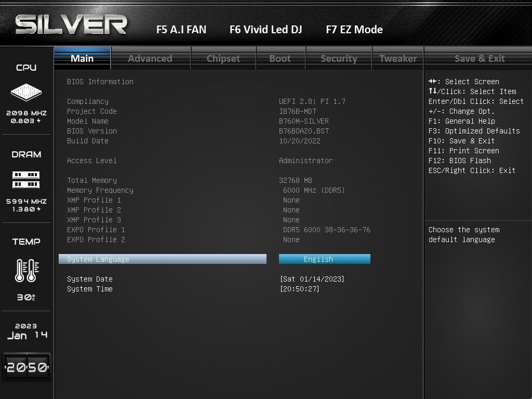Viewport: 532px width, 399px height.
Task: Click the EXPO Profile 2 label
Action: (x=96, y=240)
